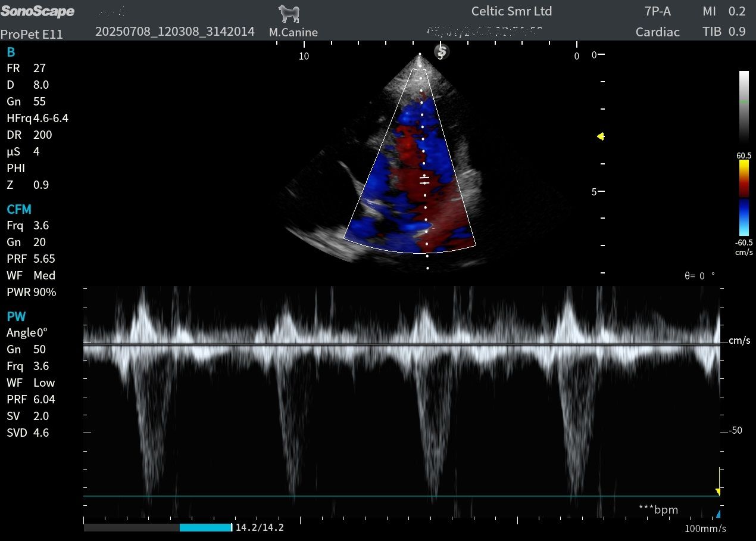Click the M.Canine preset label

pos(293,32)
